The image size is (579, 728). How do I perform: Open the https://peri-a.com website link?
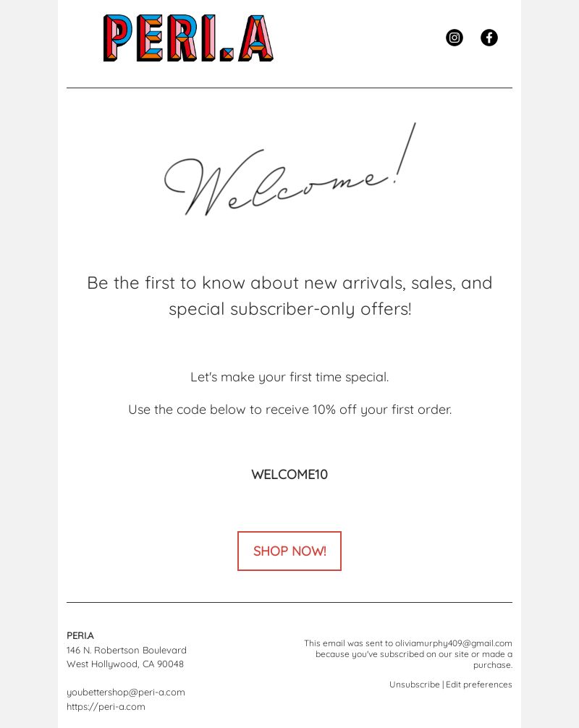click(x=106, y=706)
